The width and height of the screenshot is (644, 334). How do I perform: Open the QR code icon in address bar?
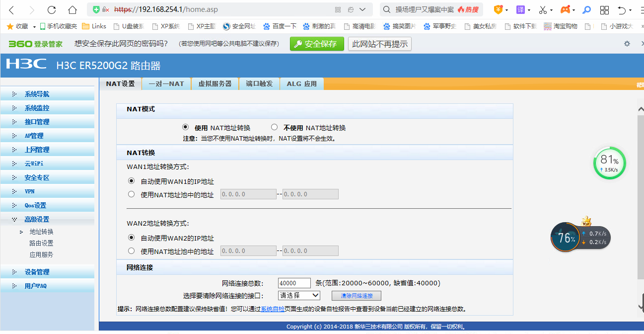coord(338,9)
